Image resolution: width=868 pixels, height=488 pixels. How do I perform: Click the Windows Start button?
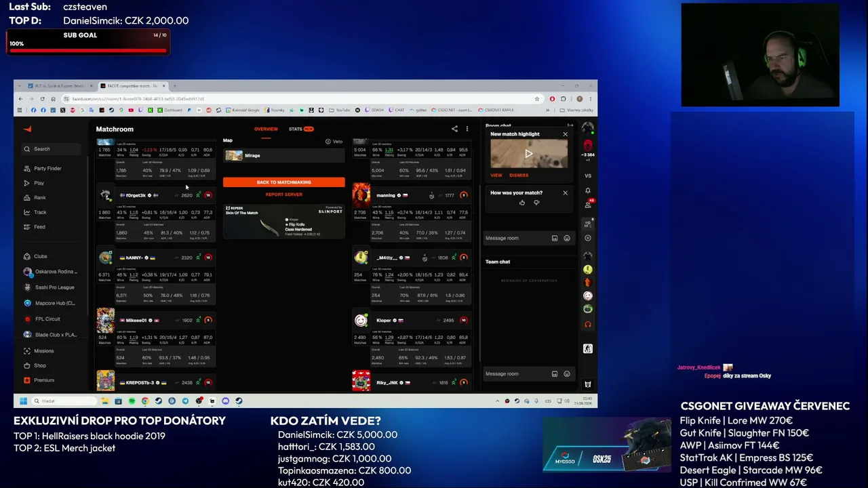(23, 401)
